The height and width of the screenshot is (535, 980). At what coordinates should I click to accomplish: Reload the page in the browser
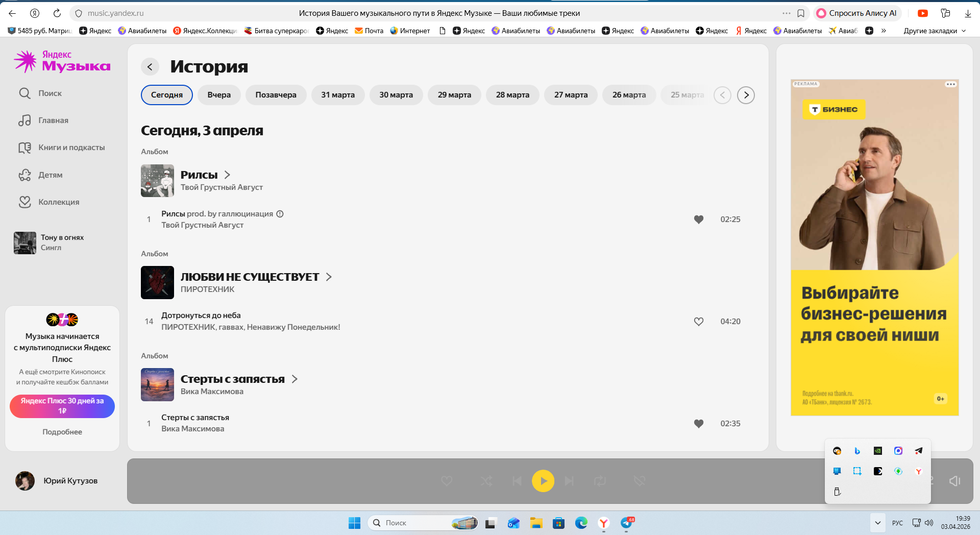coord(57,13)
